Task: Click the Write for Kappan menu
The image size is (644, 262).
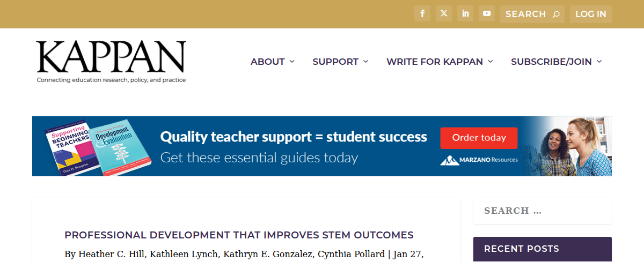Action: tap(434, 62)
